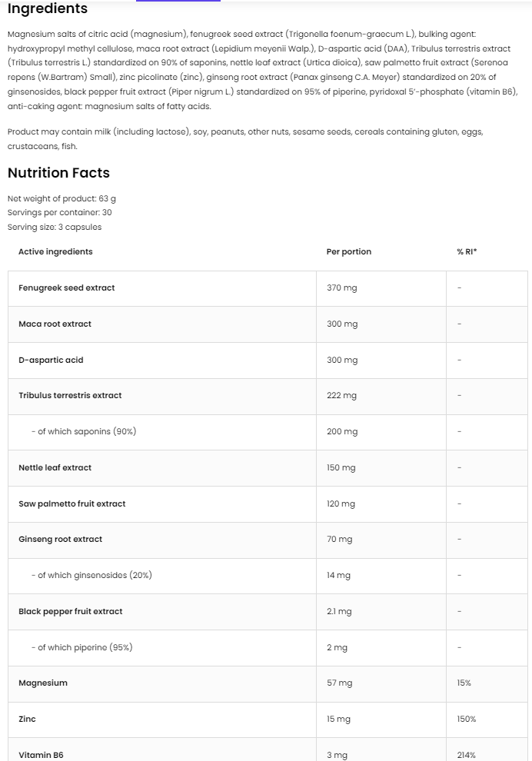Click the Per portion column header
Image resolution: width=532 pixels, height=761 pixels.
click(349, 252)
